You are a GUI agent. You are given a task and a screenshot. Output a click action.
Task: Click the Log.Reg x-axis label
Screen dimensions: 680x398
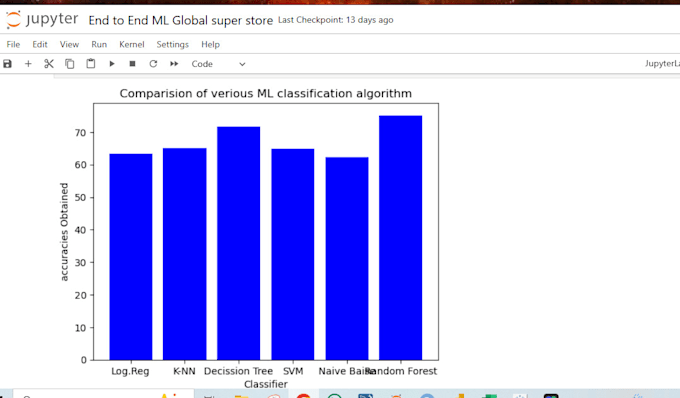(130, 371)
